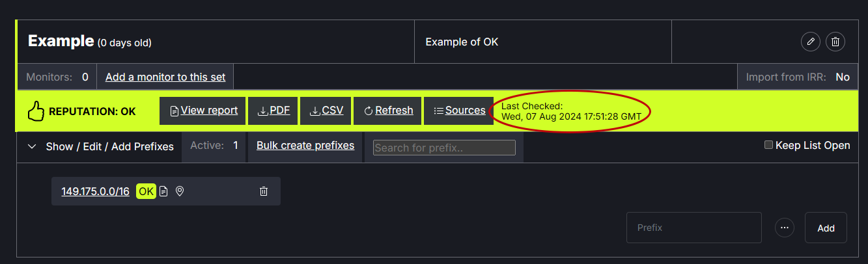The width and height of the screenshot is (868, 264).
Task: Open the report icon next to 149.175.0.0/16
Action: pos(163,191)
